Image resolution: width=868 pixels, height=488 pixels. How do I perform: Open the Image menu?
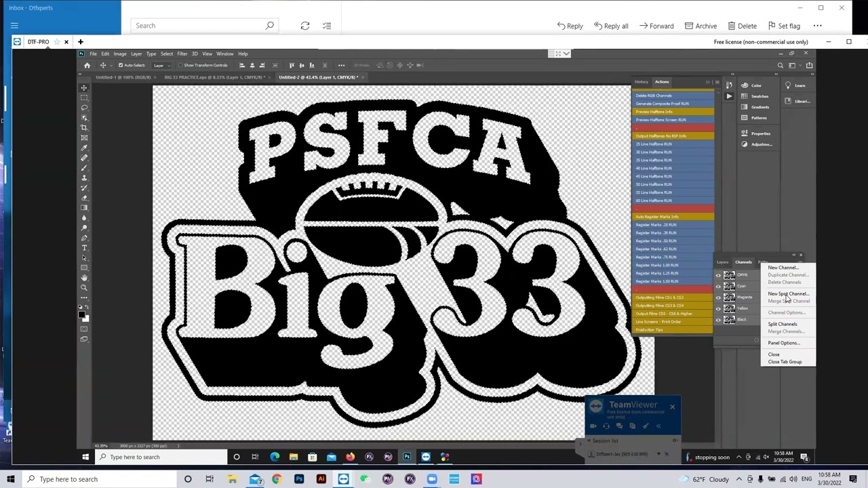[x=120, y=54]
